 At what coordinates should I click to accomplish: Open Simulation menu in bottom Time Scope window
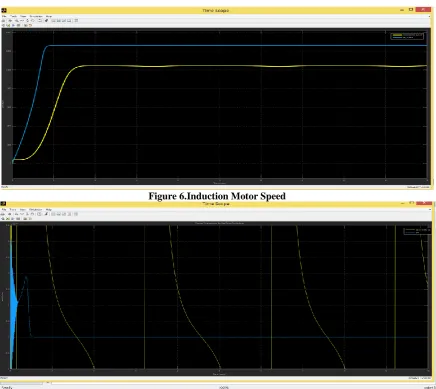coord(36,210)
